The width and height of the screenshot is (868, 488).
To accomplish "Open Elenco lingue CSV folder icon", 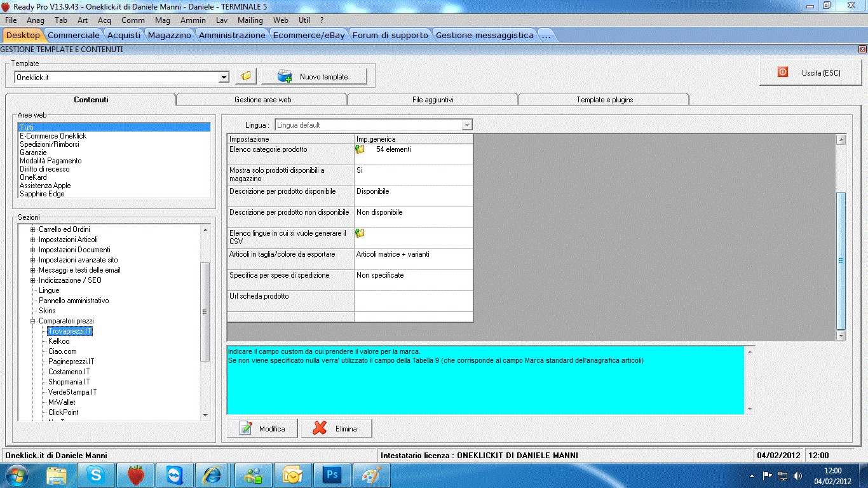I will (360, 233).
